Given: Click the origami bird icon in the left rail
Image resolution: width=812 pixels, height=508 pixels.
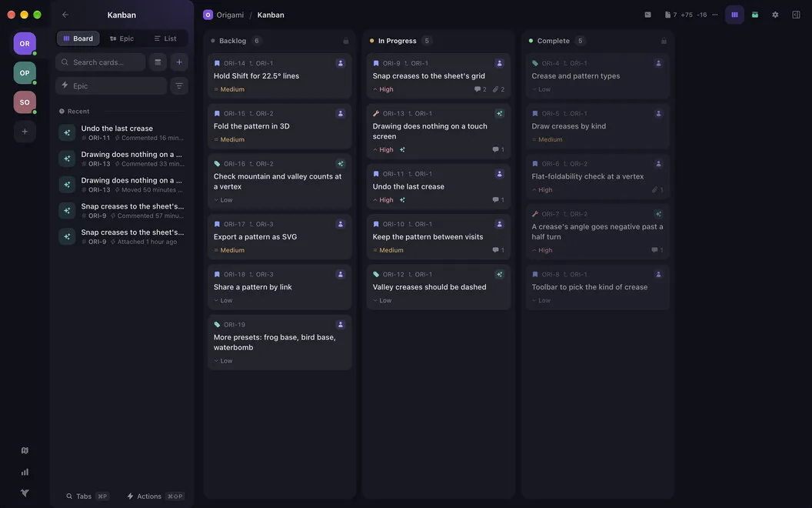Looking at the screenshot, I should pyautogui.click(x=25, y=493).
